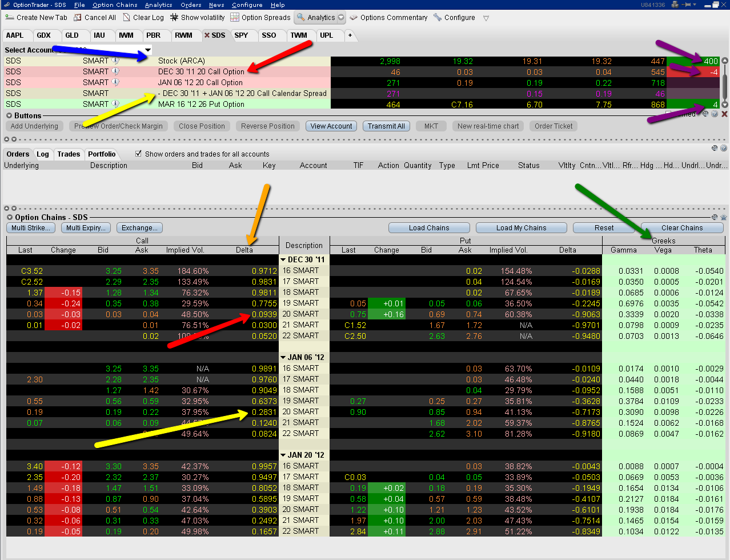This screenshot has height=560, width=730.
Task: Click the red X icon on Buttons panel
Action: tap(724, 114)
